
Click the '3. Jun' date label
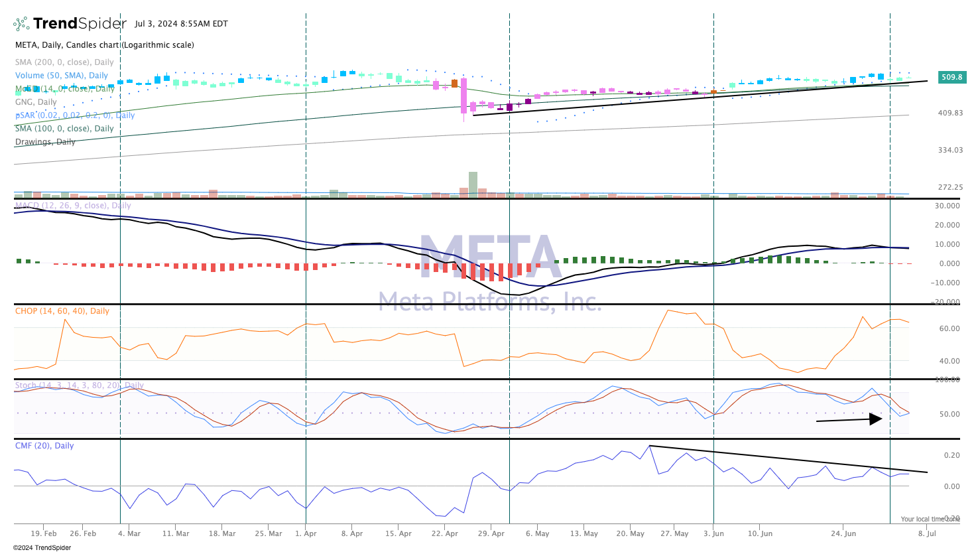coord(714,533)
